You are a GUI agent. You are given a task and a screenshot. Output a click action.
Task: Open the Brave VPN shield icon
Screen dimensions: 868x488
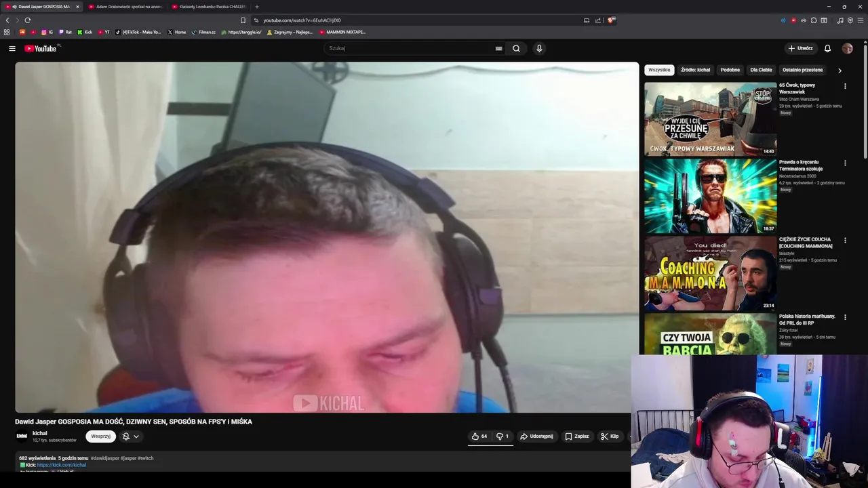click(850, 20)
